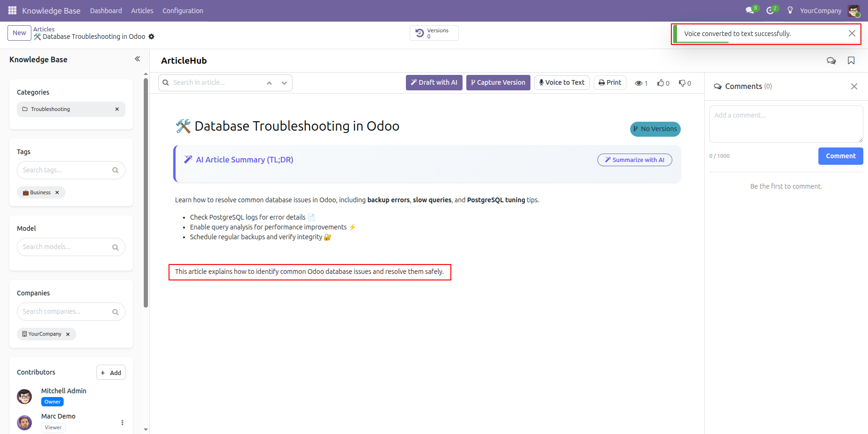Collapse the Knowledge Base sidebar

click(x=138, y=59)
